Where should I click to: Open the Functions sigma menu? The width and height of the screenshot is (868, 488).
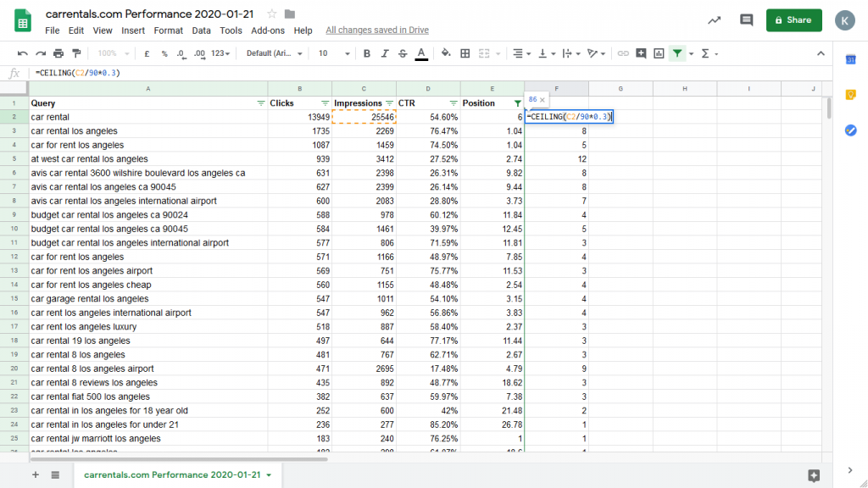[709, 53]
